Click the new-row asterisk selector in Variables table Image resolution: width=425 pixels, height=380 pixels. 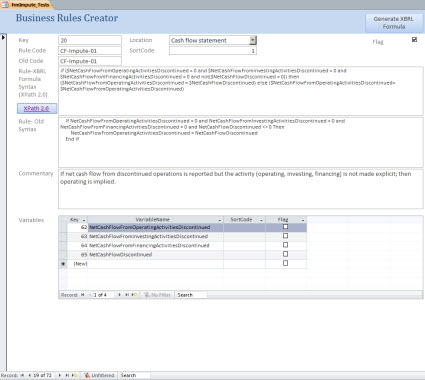(63, 264)
